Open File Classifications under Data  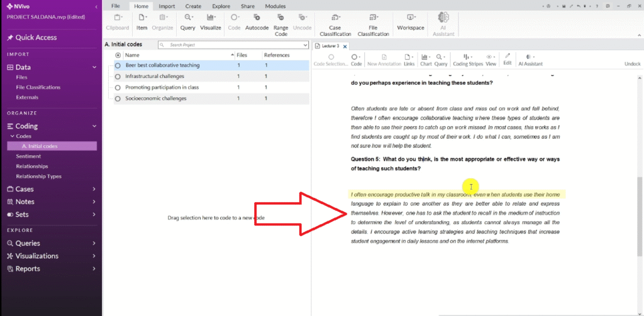[x=38, y=87]
